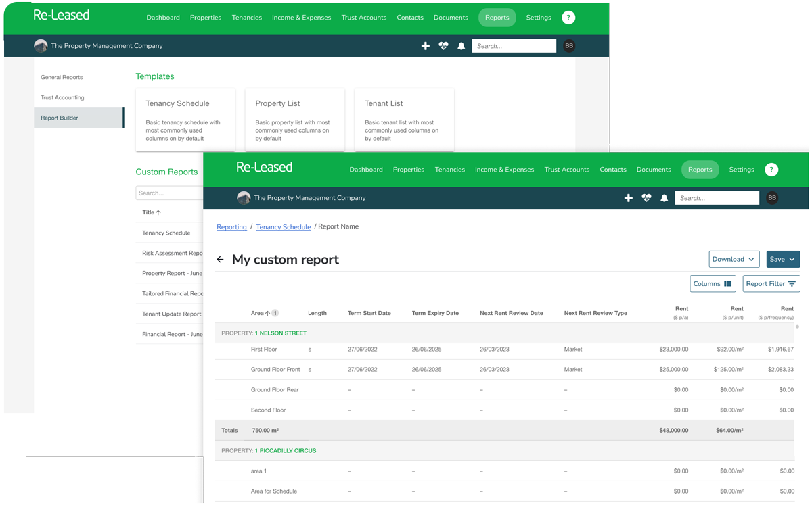Open Settings in the front window menu
The height and width of the screenshot is (505, 812).
pos(742,170)
